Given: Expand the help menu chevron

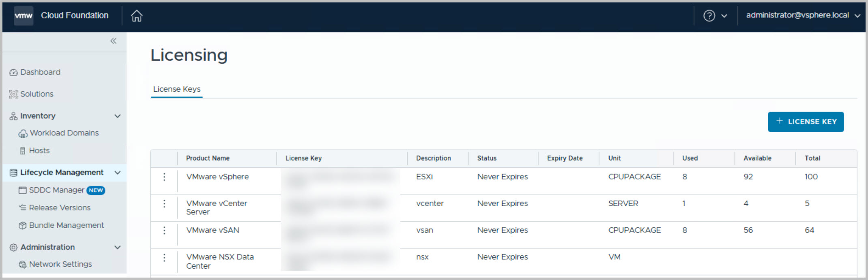Looking at the screenshot, I should coord(724,16).
